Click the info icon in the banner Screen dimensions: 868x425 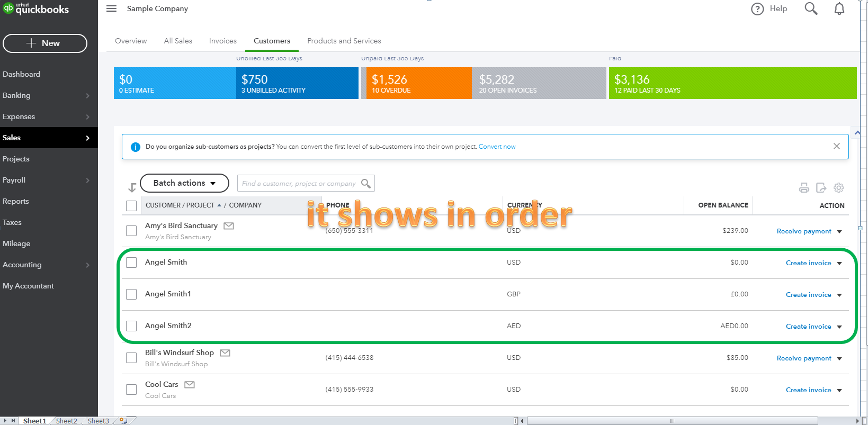pos(135,147)
